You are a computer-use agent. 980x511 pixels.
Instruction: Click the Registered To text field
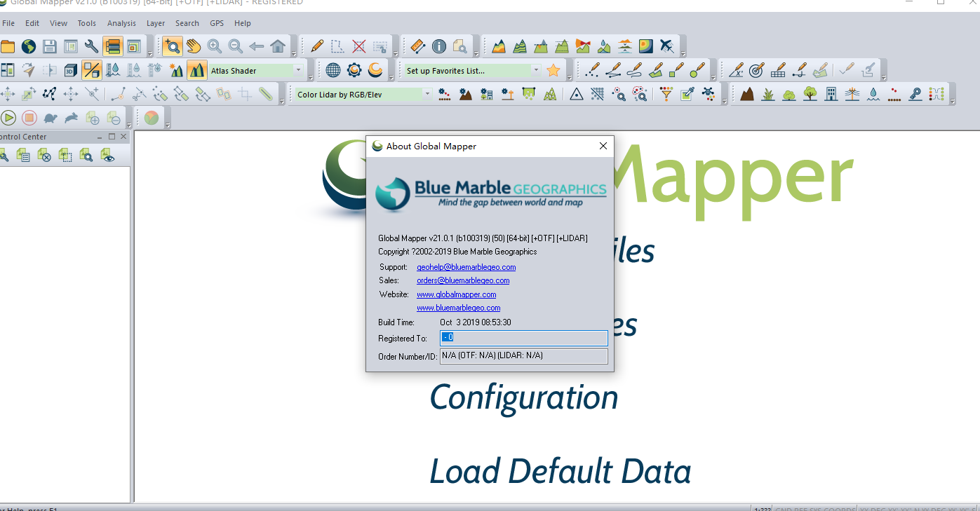[523, 338]
